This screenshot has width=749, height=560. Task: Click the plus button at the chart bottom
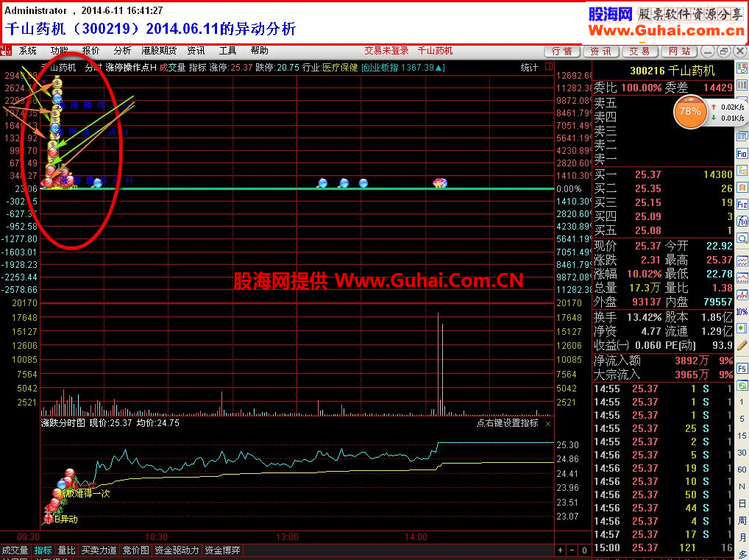pos(561,550)
